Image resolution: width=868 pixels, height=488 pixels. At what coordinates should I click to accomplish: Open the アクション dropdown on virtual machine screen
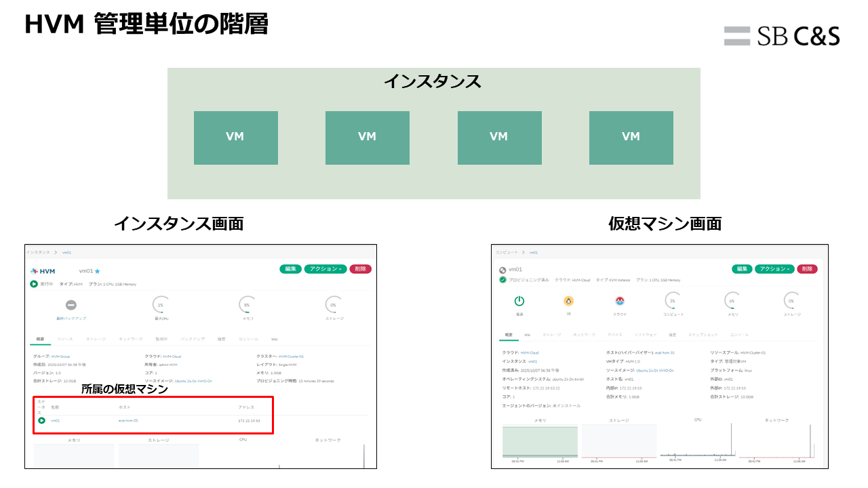tap(774, 269)
